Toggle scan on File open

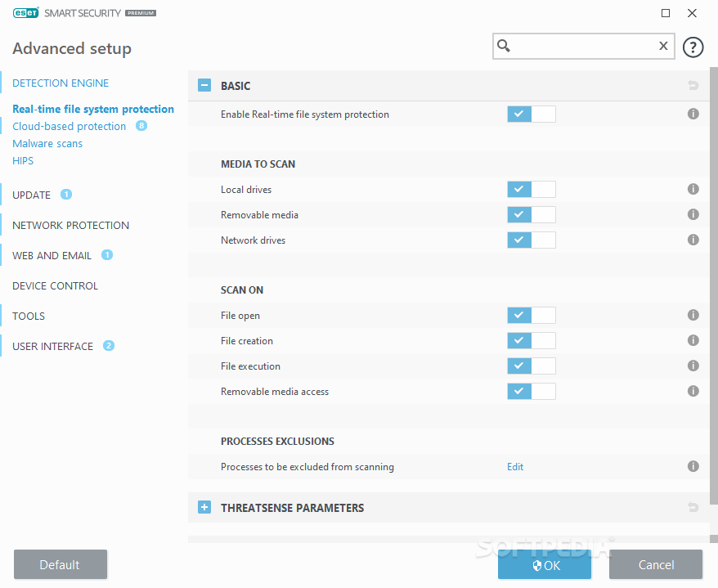tap(532, 315)
